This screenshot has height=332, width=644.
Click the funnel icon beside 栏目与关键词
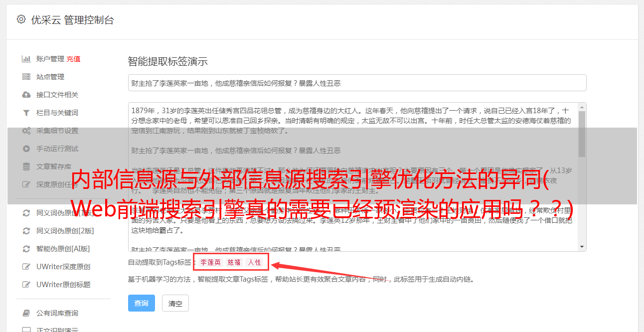26,113
